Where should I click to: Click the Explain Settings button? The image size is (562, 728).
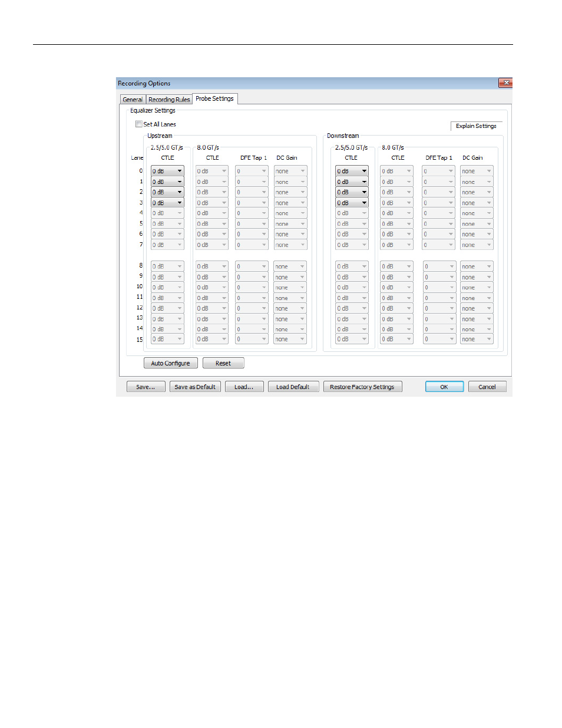pyautogui.click(x=476, y=126)
